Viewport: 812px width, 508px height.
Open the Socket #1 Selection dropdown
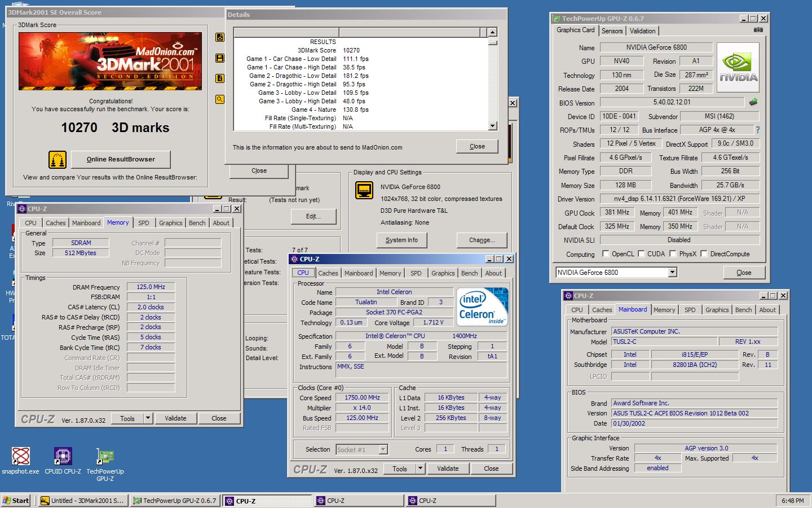[383, 450]
